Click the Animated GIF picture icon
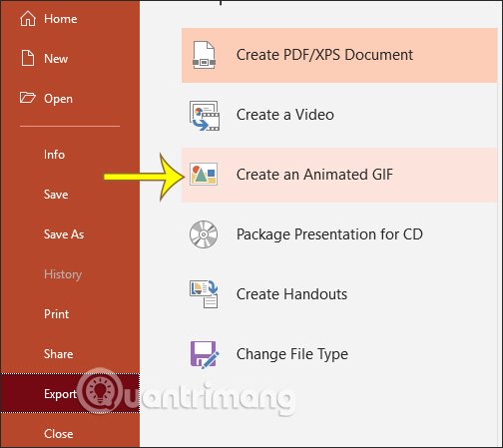503x448 pixels. point(204,174)
